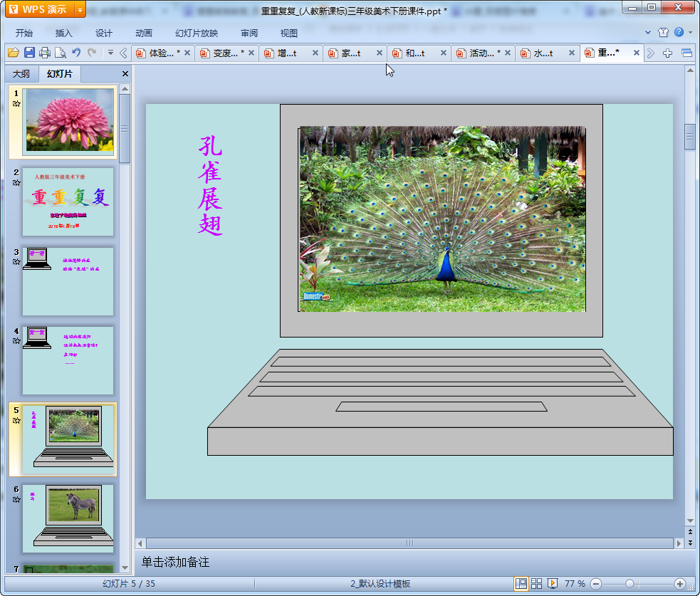Viewport: 700px width, 596px height.
Task: Open the 审阅 menu tab
Action: click(249, 33)
